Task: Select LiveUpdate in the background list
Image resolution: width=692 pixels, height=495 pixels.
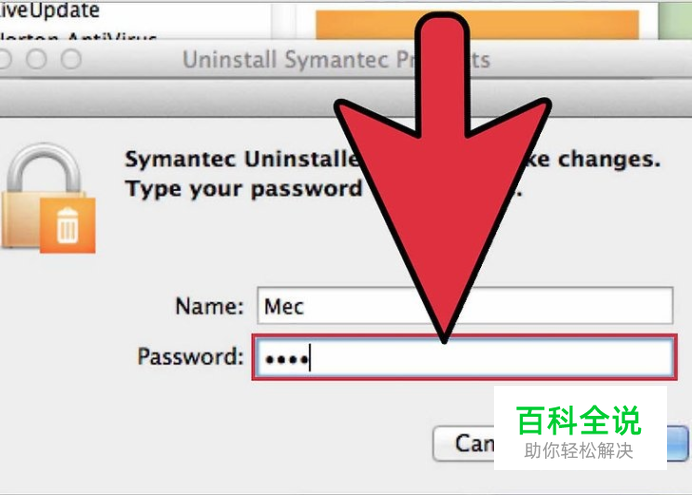Action: coord(49,10)
